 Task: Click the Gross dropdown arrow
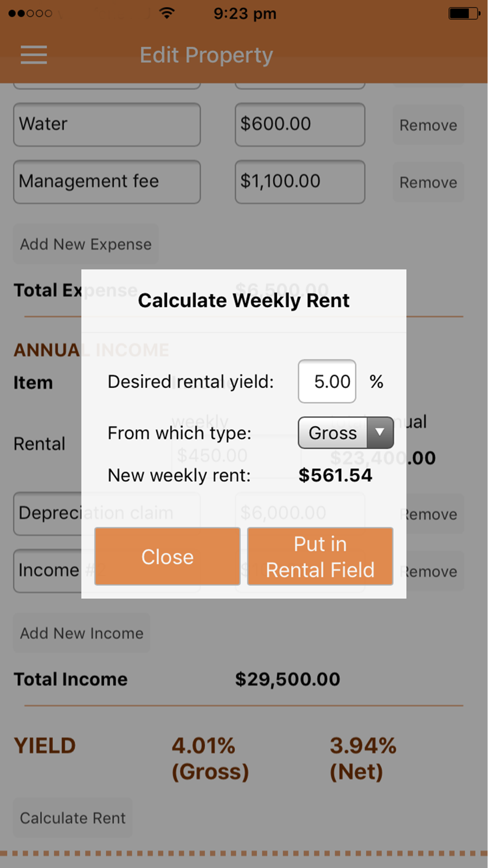point(380,433)
